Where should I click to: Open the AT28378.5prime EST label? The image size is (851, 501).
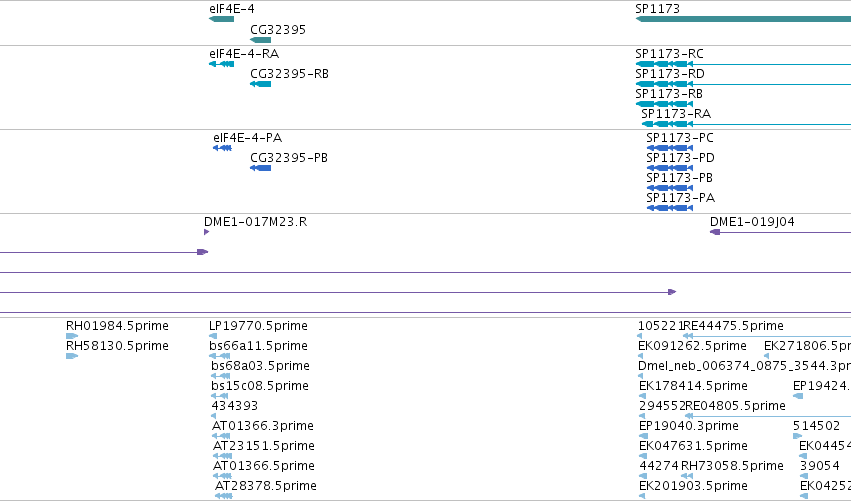click(266, 486)
